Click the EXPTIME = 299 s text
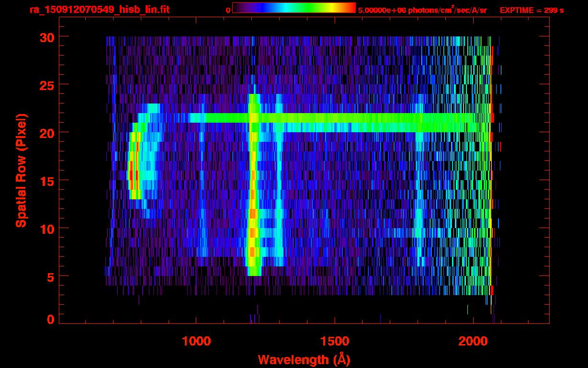Screen dimensions: 588x368 (531, 10)
